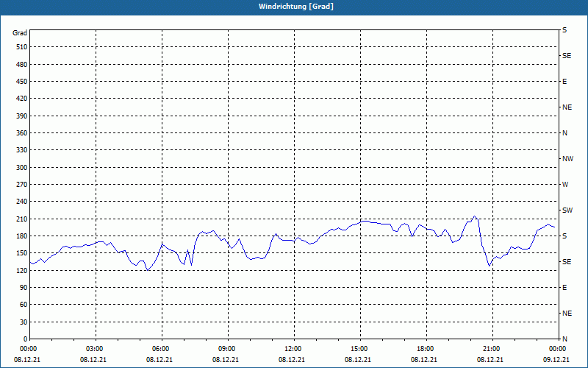Click the '00:00' label above date 09.12.21

[559, 349]
